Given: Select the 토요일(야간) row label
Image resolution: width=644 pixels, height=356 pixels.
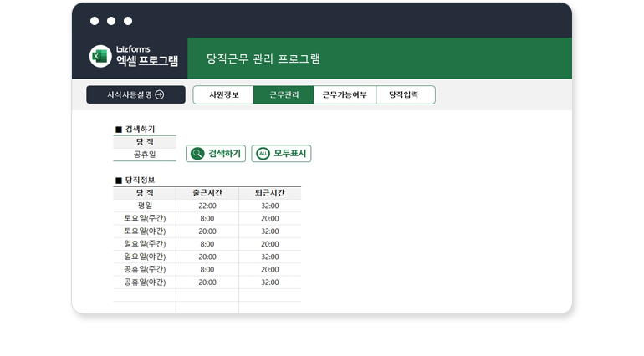Looking at the screenshot, I should click(145, 231).
